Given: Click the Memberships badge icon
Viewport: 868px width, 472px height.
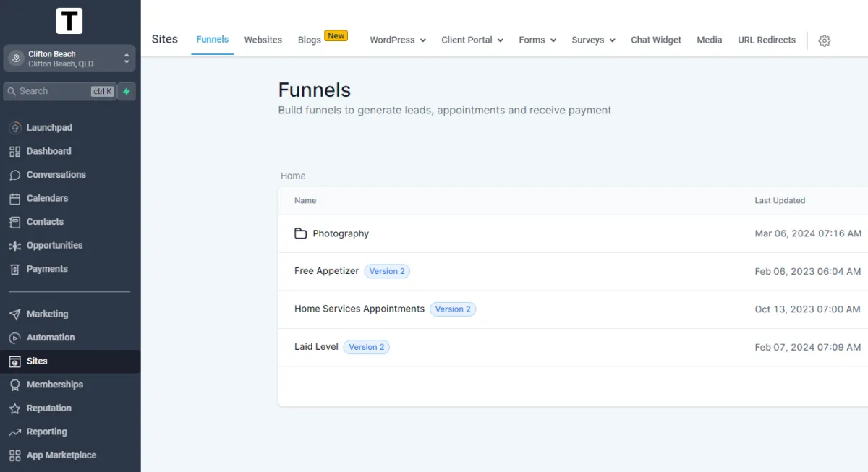Looking at the screenshot, I should [x=14, y=385].
